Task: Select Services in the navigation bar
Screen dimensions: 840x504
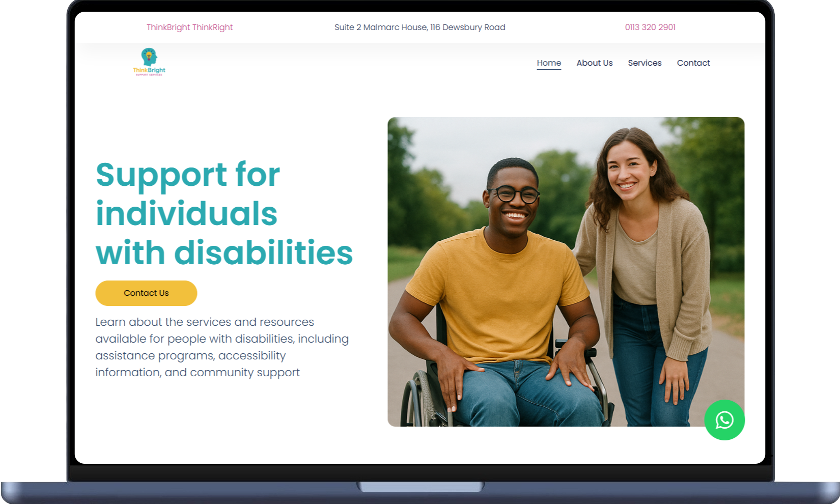Action: [x=645, y=63]
